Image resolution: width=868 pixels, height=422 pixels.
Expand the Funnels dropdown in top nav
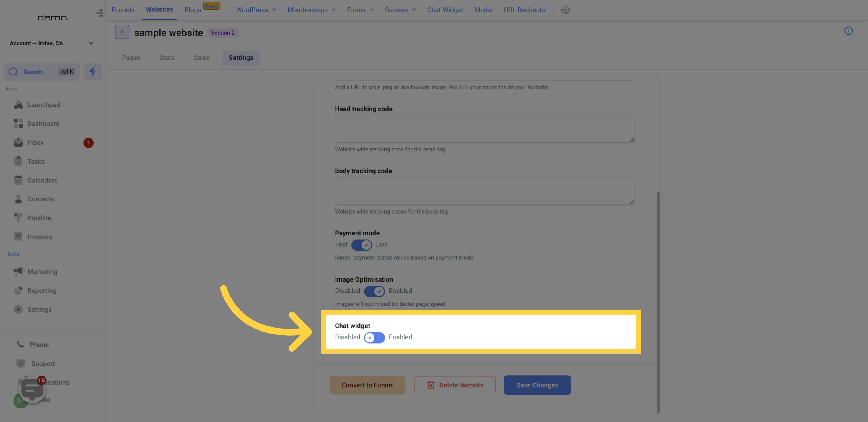[x=122, y=10]
